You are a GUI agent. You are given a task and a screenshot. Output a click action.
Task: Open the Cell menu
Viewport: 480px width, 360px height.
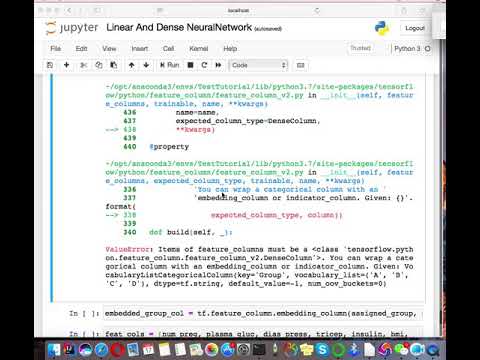pyautogui.click(x=168, y=49)
